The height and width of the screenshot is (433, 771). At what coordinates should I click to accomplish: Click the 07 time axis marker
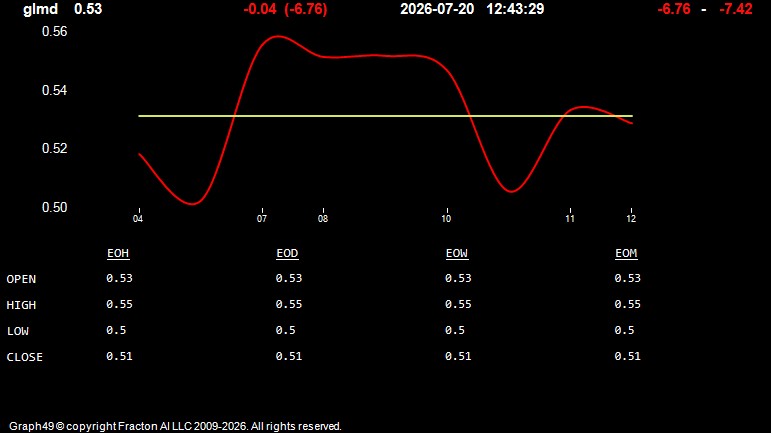click(262, 218)
